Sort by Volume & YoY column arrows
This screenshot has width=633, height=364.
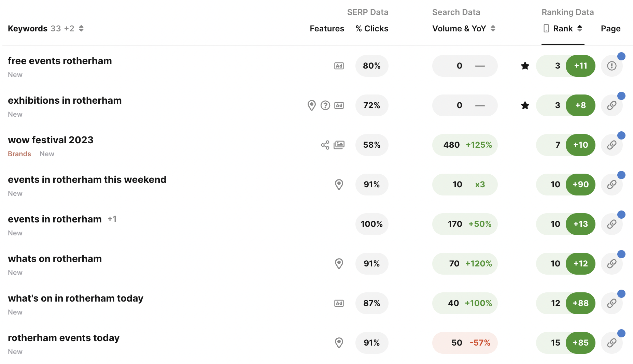493,29
